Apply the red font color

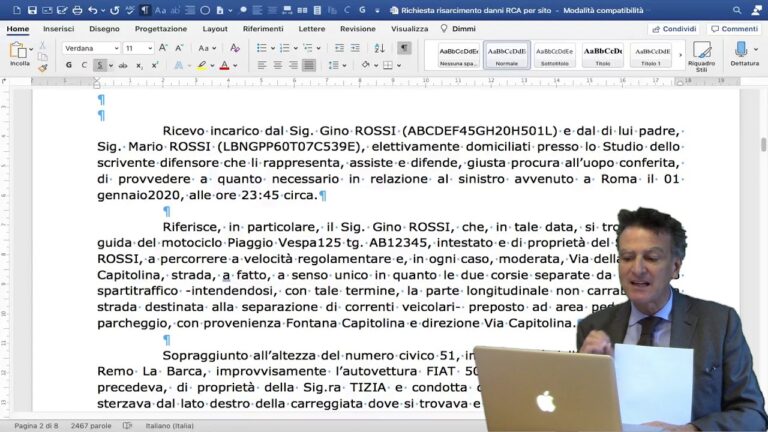click(x=224, y=65)
